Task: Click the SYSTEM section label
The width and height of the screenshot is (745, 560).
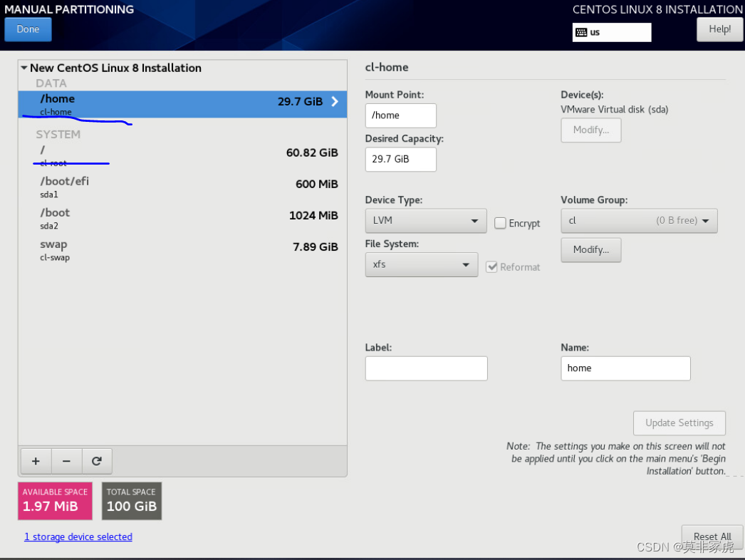Action: point(58,135)
